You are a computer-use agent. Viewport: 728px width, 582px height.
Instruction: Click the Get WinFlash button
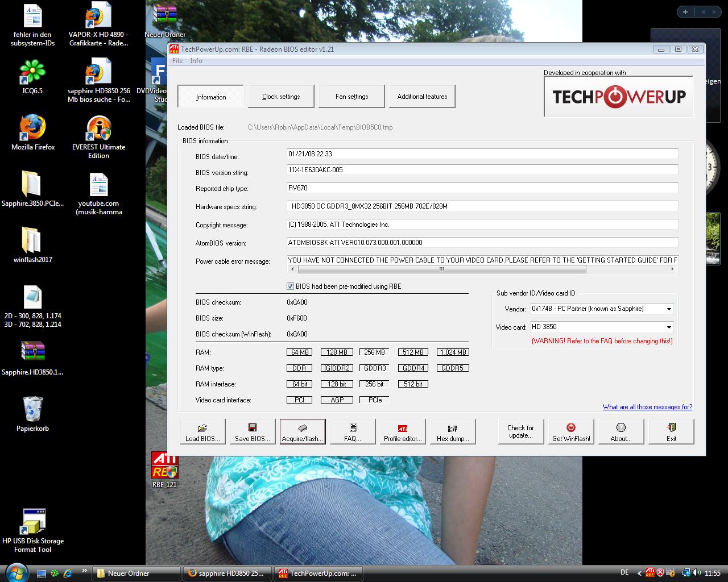click(x=571, y=432)
